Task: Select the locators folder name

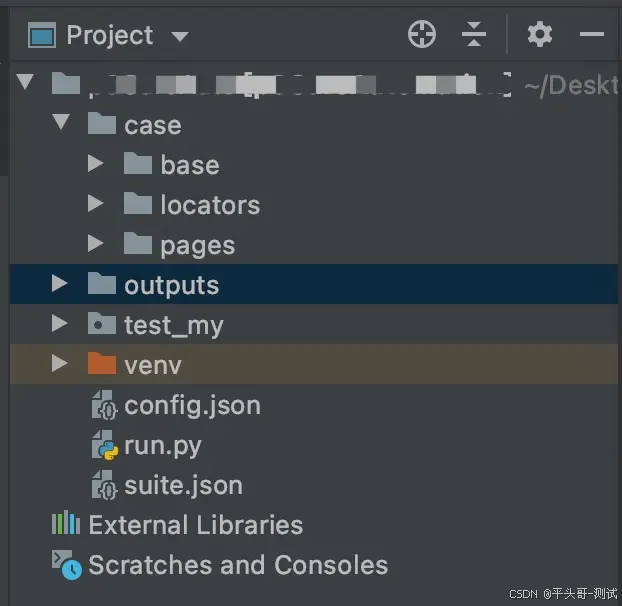Action: click(x=210, y=205)
